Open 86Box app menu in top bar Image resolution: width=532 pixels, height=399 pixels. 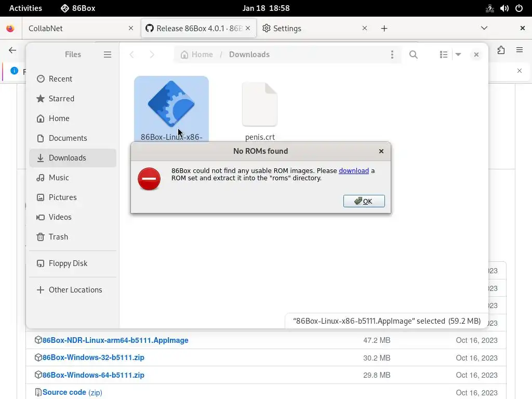78,8
